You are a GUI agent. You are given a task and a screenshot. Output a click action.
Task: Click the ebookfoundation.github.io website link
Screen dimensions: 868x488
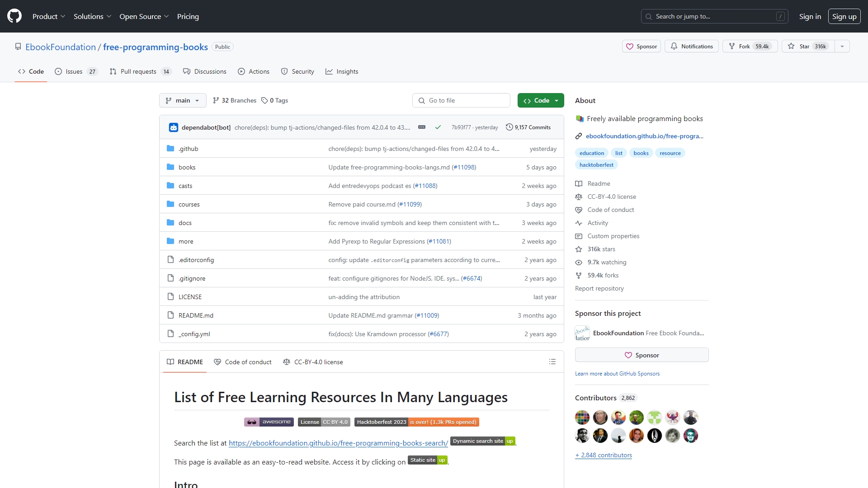(645, 136)
